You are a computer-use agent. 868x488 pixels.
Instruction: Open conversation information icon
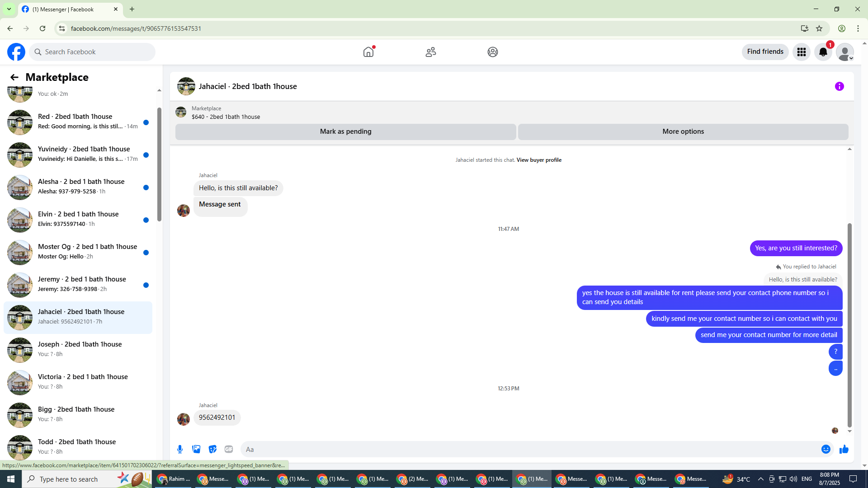(x=840, y=86)
